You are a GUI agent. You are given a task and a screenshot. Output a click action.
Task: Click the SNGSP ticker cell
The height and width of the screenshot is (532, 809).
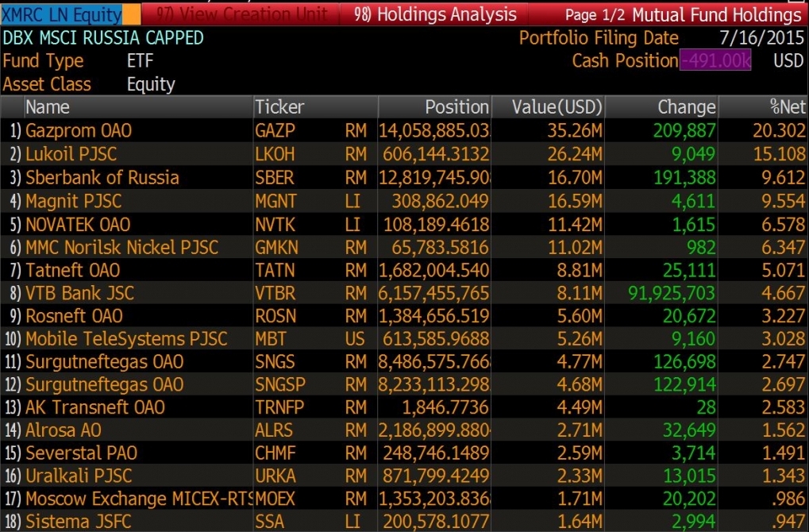point(280,384)
